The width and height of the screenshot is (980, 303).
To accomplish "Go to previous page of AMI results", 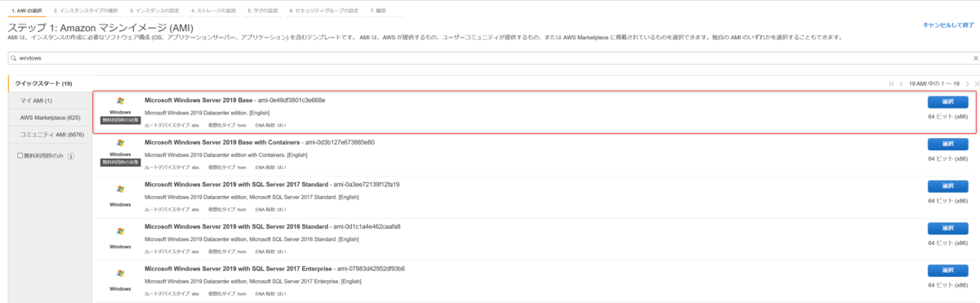I will pyautogui.click(x=901, y=83).
